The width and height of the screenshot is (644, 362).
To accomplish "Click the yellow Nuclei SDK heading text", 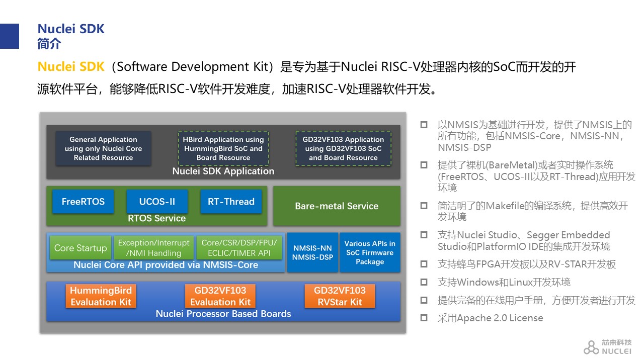I will point(71,67).
